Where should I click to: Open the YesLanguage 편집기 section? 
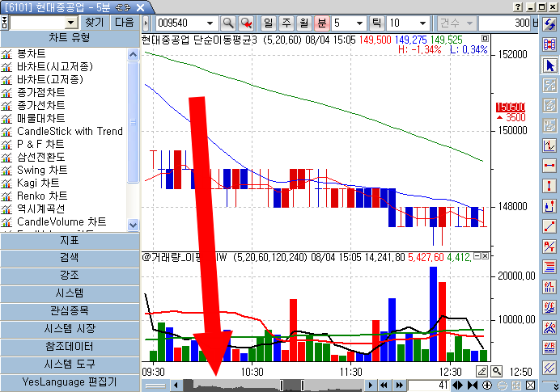70,382
